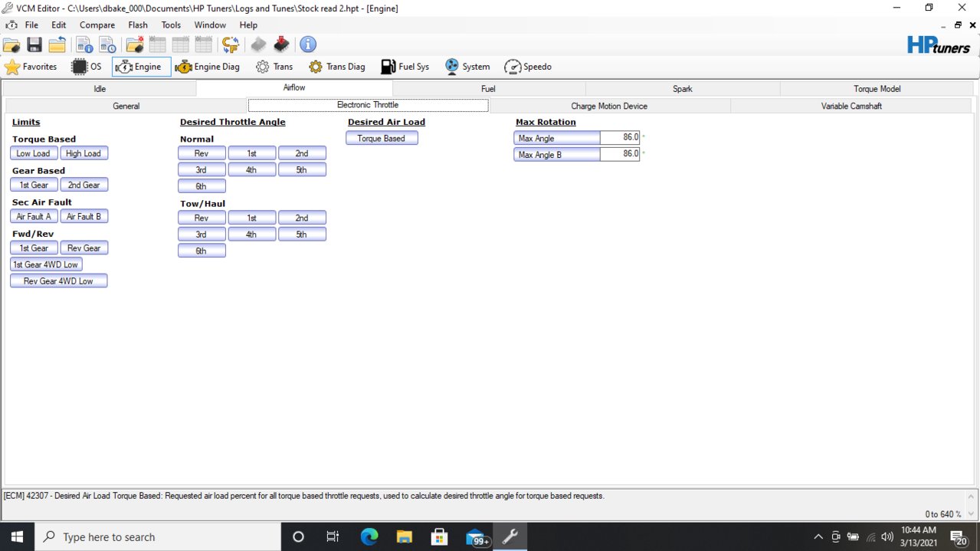Open the Air Fault A table
This screenshot has height=551, width=980.
click(34, 216)
